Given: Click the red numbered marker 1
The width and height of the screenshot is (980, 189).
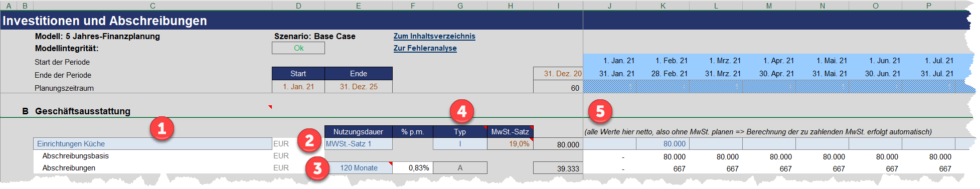Looking at the screenshot, I should (161, 129).
